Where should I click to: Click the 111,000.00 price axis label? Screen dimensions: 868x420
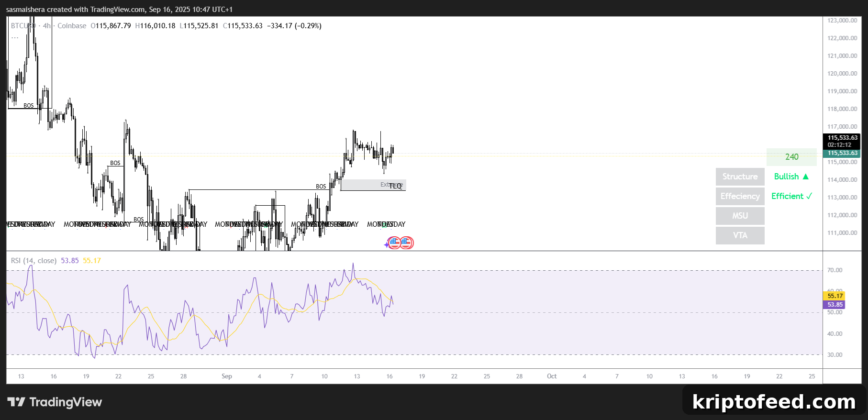click(x=842, y=233)
